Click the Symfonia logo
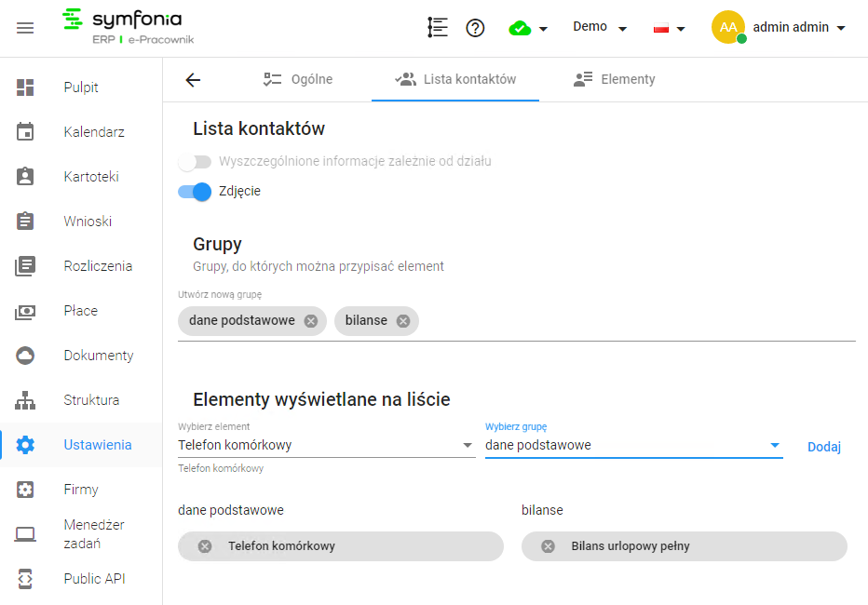Screen dimensions: 868x605 (x=128, y=27)
